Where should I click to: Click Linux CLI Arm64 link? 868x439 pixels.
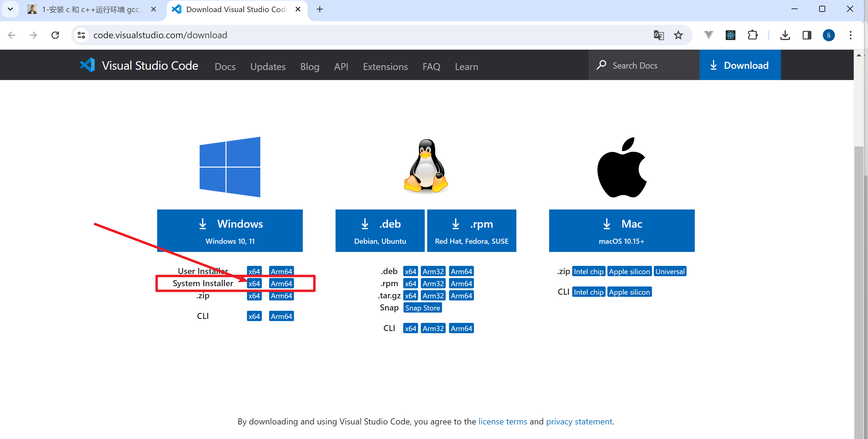461,328
